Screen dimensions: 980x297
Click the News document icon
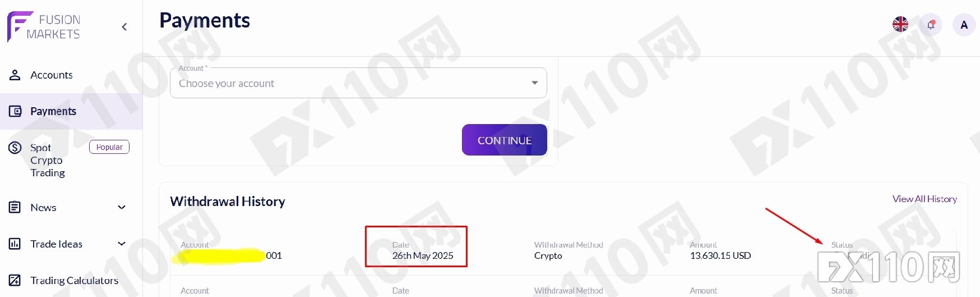15,207
